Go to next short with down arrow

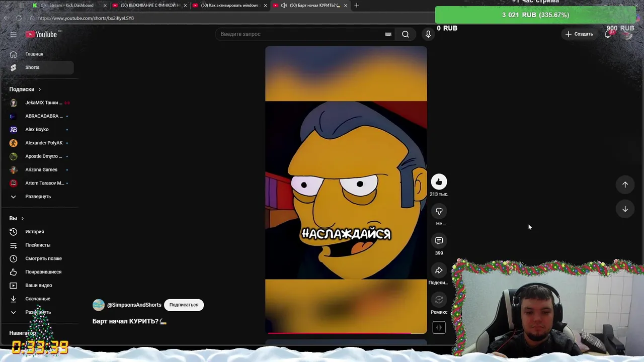point(625,209)
